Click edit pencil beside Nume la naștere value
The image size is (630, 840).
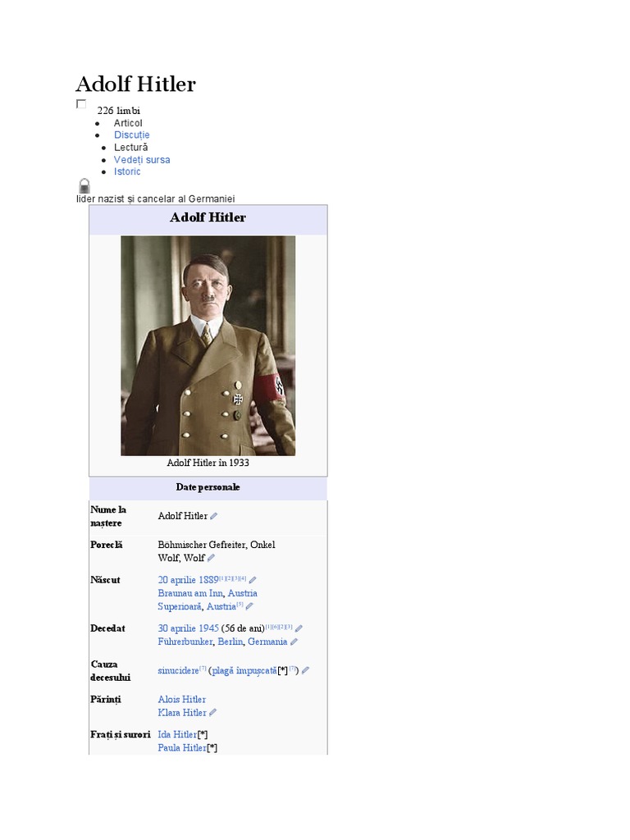click(x=214, y=516)
